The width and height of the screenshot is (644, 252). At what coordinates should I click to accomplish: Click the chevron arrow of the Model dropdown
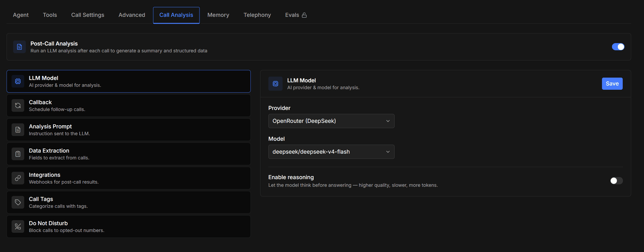pyautogui.click(x=388, y=152)
